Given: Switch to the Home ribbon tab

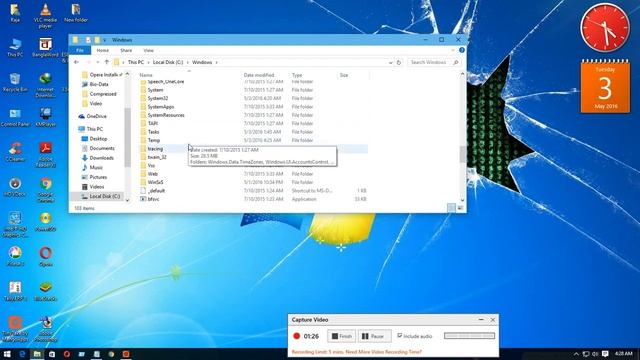Looking at the screenshot, I should (102, 50).
